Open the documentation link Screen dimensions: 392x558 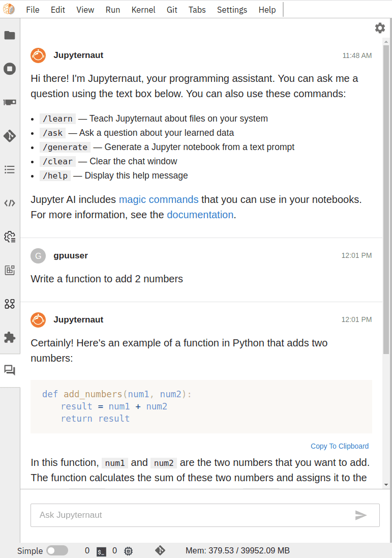[200, 215]
